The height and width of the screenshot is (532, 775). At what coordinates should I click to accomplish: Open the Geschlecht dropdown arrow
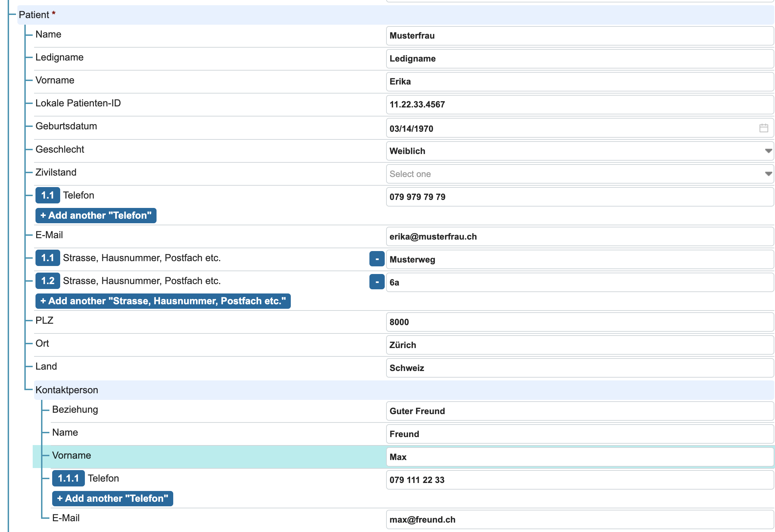768,151
